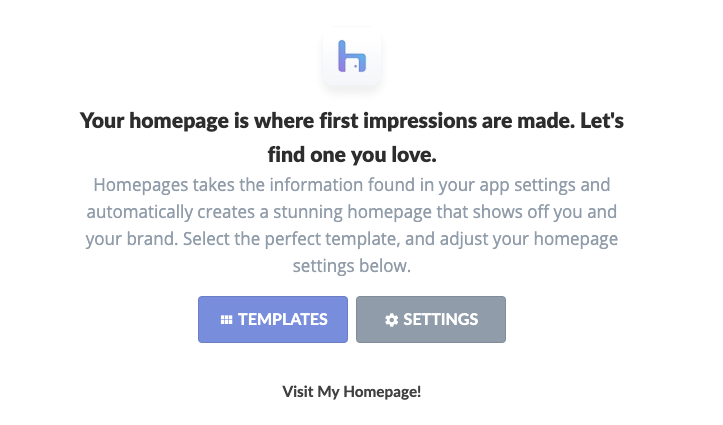Click the Homepages 'h' logo icon
The width and height of the screenshot is (723, 425).
(x=352, y=56)
